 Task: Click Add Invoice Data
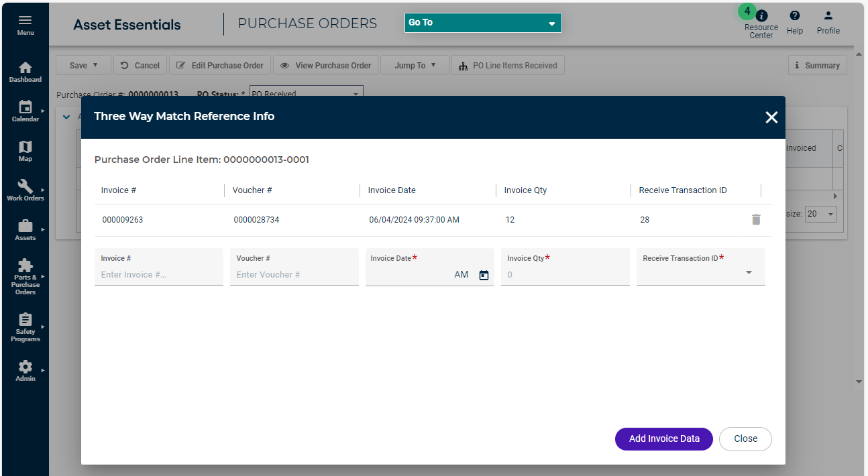coord(664,439)
